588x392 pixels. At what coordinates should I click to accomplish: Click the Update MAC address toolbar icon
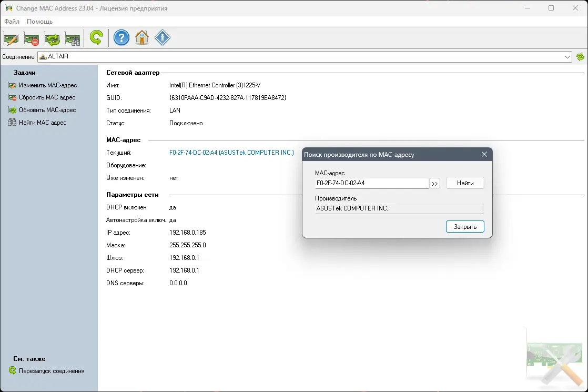(x=52, y=38)
